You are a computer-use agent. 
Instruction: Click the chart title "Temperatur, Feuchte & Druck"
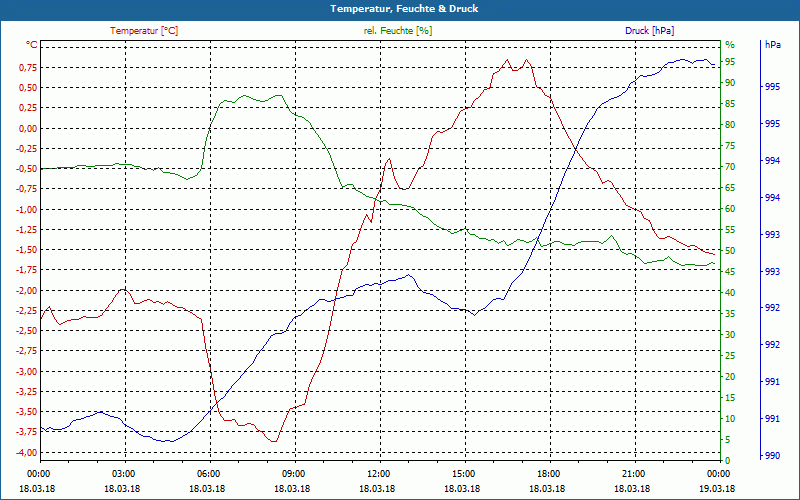(x=404, y=9)
